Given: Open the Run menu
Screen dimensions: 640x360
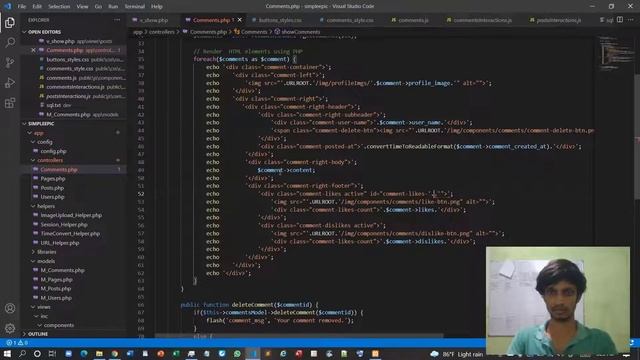Looking at the screenshot, I should (x=113, y=7).
